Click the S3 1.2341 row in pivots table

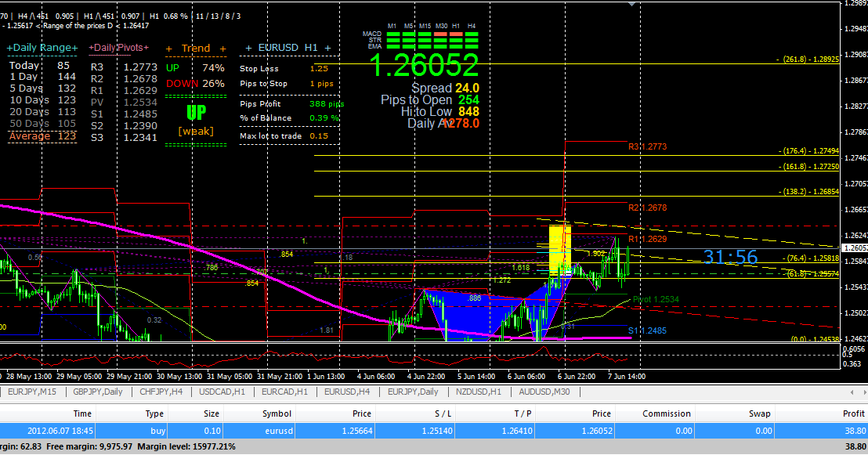(124, 137)
